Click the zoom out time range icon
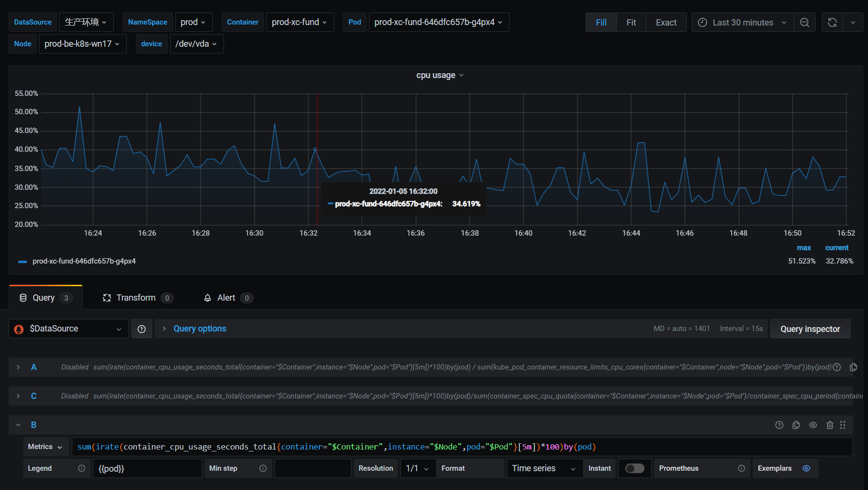The height and width of the screenshot is (490, 868). click(804, 23)
